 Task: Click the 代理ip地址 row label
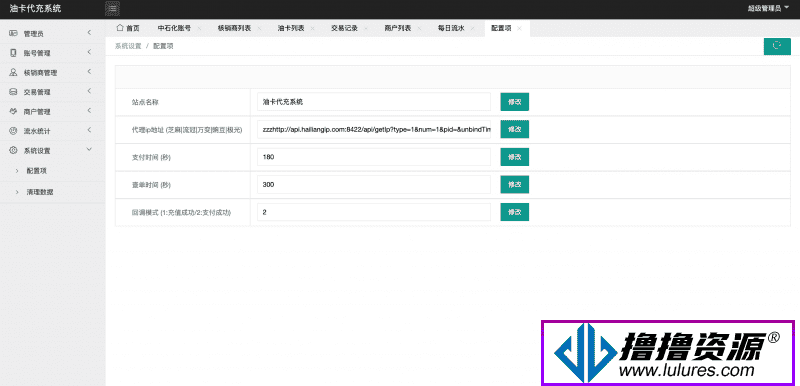186,130
